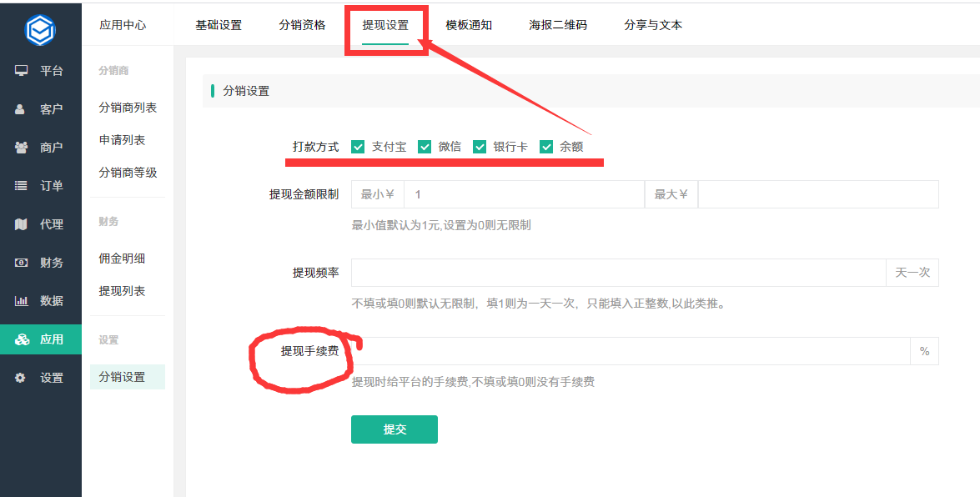
Task: Click the 提现频率 input field
Action: 619,273
